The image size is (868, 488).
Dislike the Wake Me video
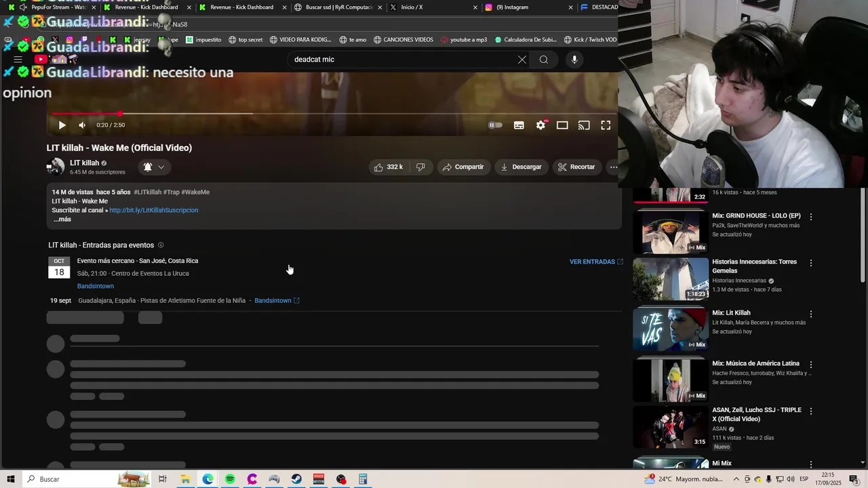click(420, 167)
